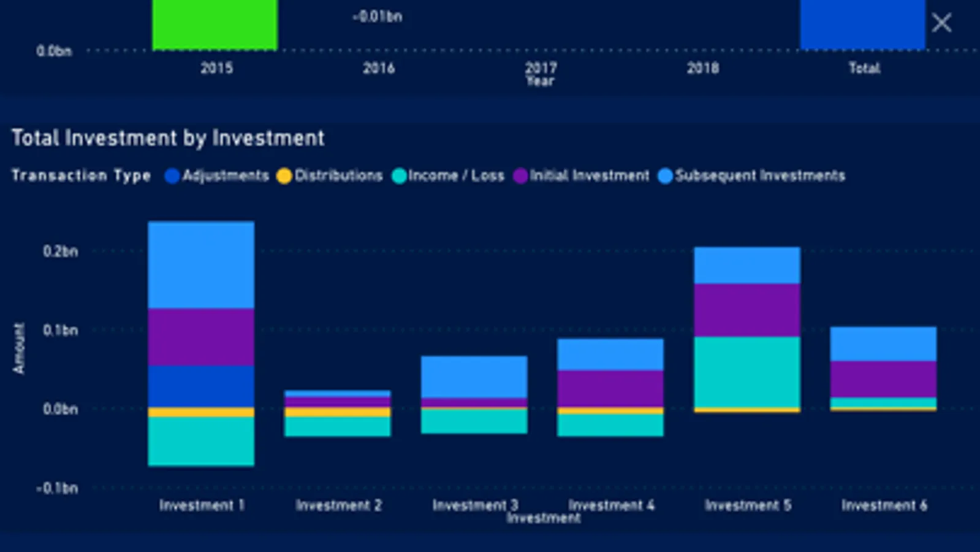
Task: Select Investment 1's dark blue Adjustments segment
Action: click(x=201, y=387)
